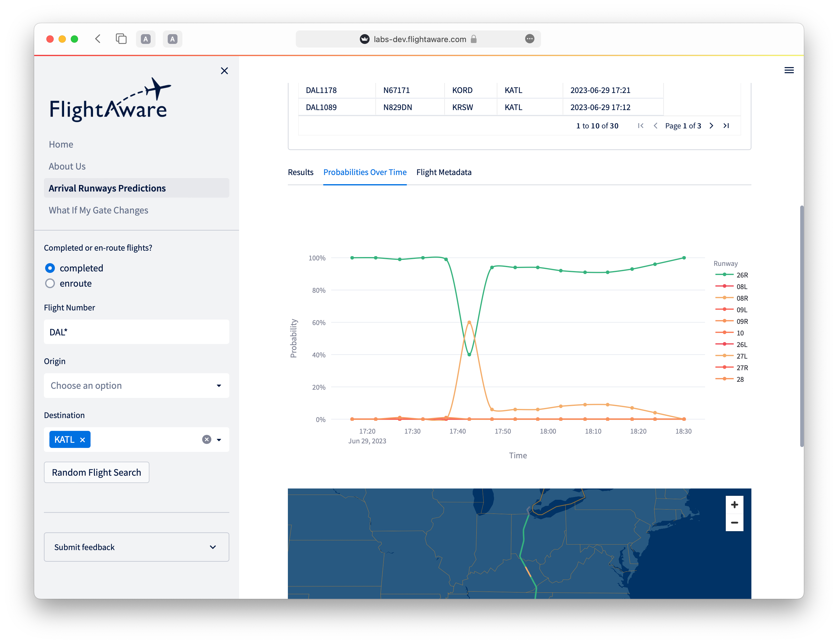The height and width of the screenshot is (644, 838).
Task: Click the site favicon in address bar
Action: 364,39
